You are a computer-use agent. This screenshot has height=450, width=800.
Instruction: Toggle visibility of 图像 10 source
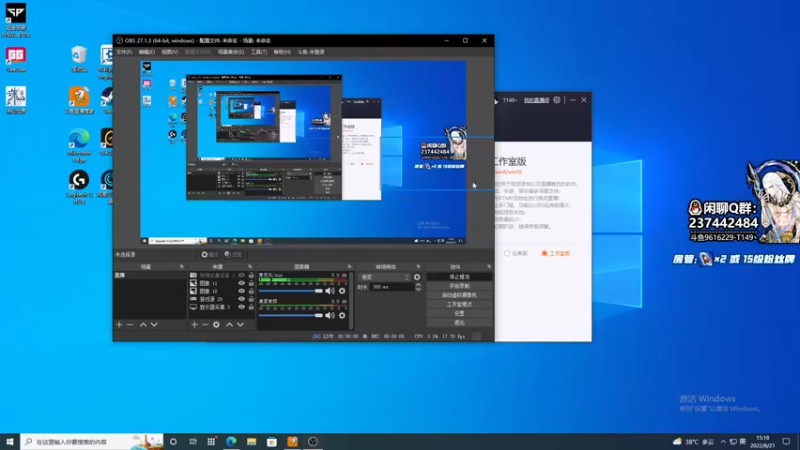click(242, 291)
